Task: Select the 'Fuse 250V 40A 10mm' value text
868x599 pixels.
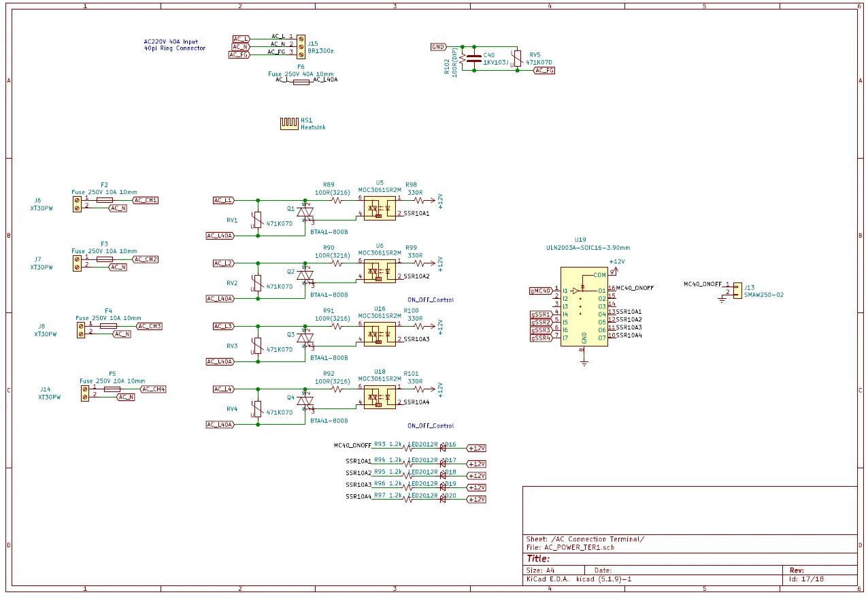Action: [301, 74]
